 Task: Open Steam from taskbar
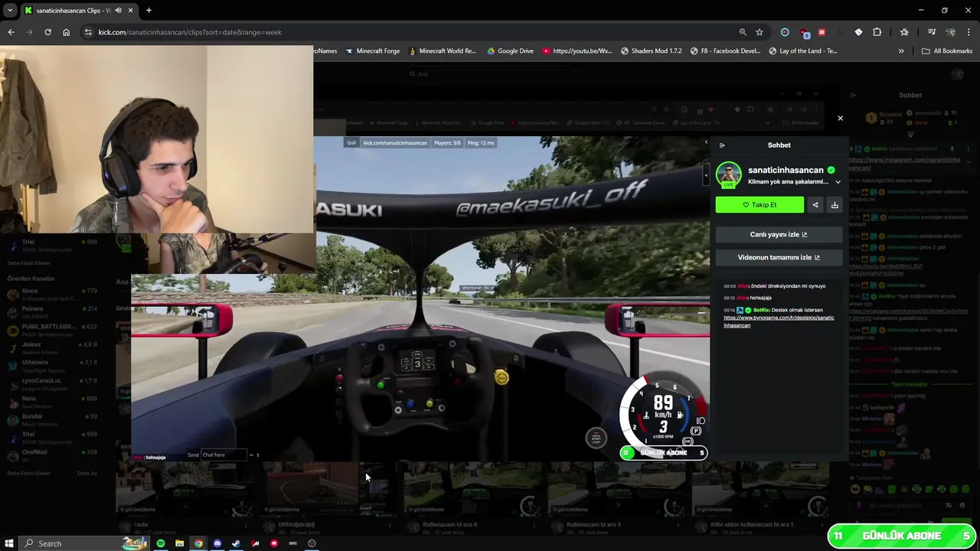pyautogui.click(x=236, y=543)
